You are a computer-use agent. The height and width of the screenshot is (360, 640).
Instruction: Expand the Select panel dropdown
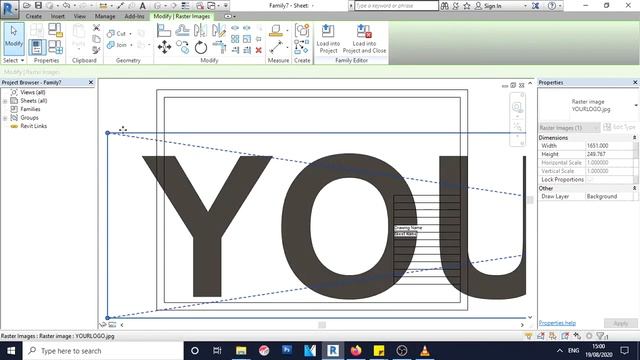(x=13, y=60)
